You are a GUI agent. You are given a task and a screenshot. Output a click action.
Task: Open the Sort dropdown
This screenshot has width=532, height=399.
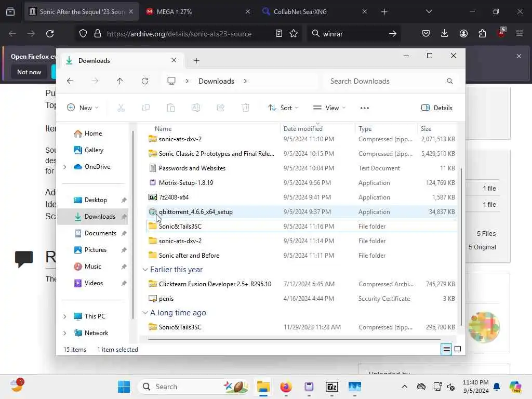coord(283,108)
